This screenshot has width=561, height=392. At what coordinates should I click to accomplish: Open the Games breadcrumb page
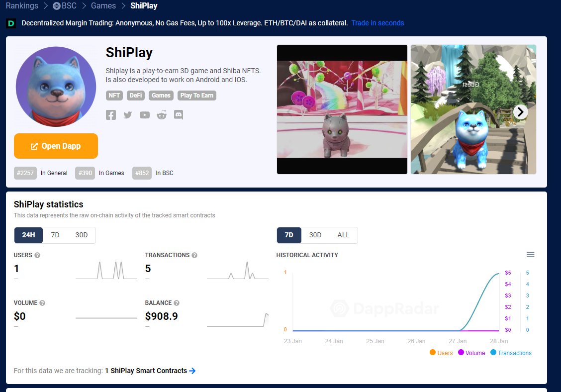coord(103,6)
